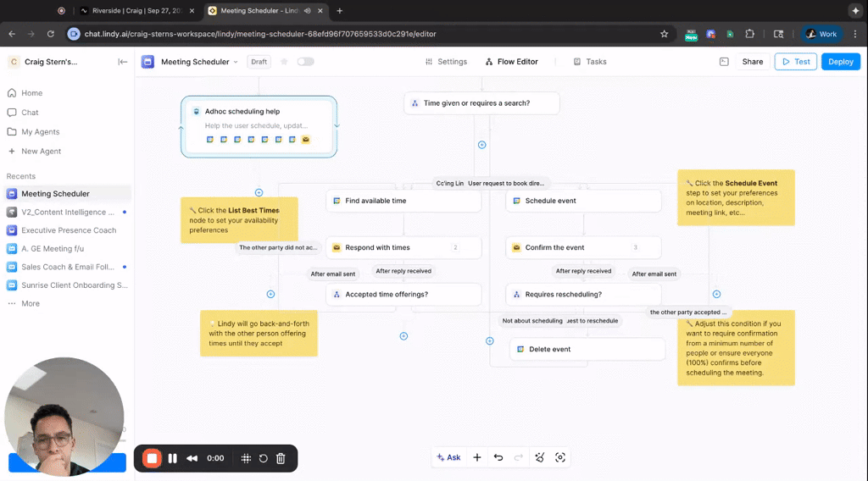Click the undo arrow in bottom toolbar
The image size is (868, 481).
click(x=498, y=457)
